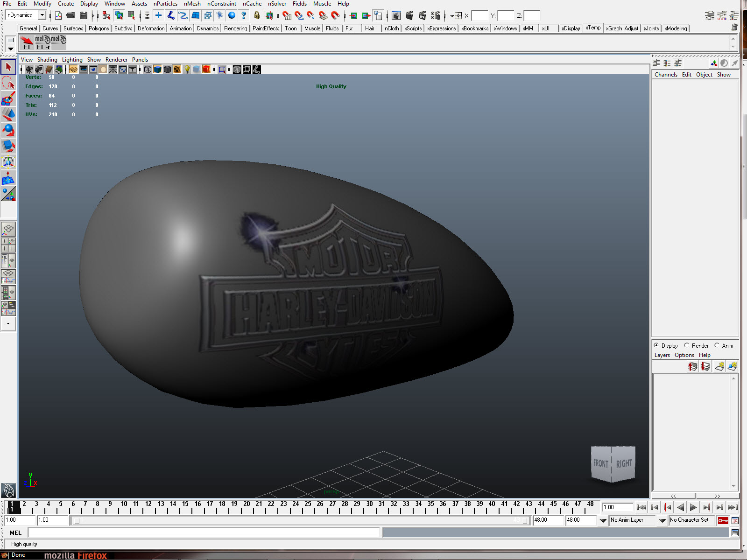Switch to the Polygons shelf tab
The width and height of the screenshot is (747, 560).
point(99,28)
